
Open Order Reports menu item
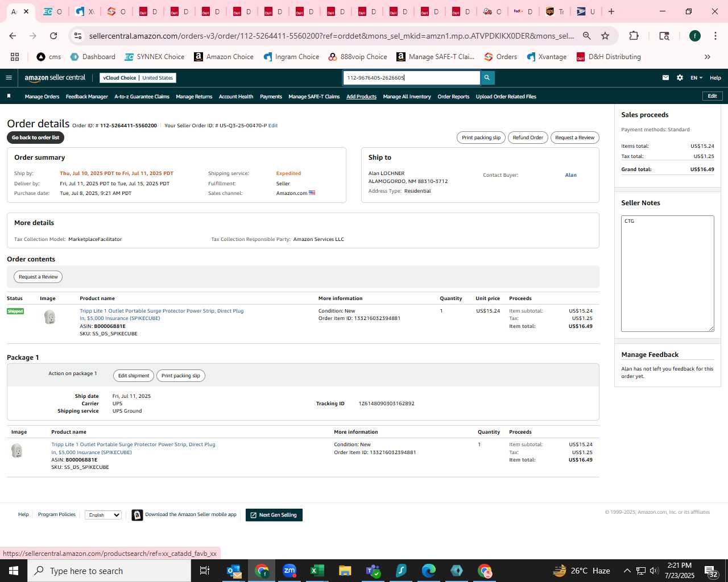(x=453, y=97)
